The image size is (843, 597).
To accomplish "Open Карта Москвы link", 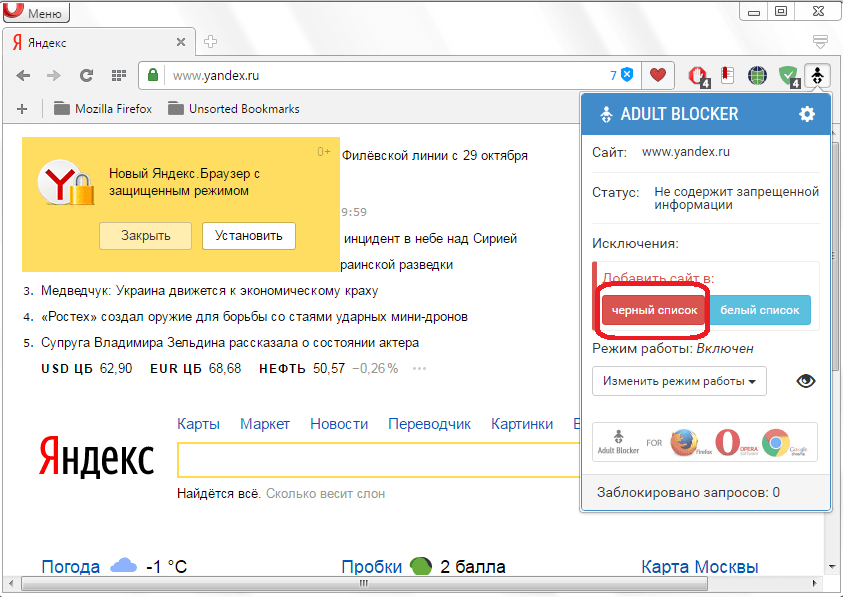I will [699, 566].
